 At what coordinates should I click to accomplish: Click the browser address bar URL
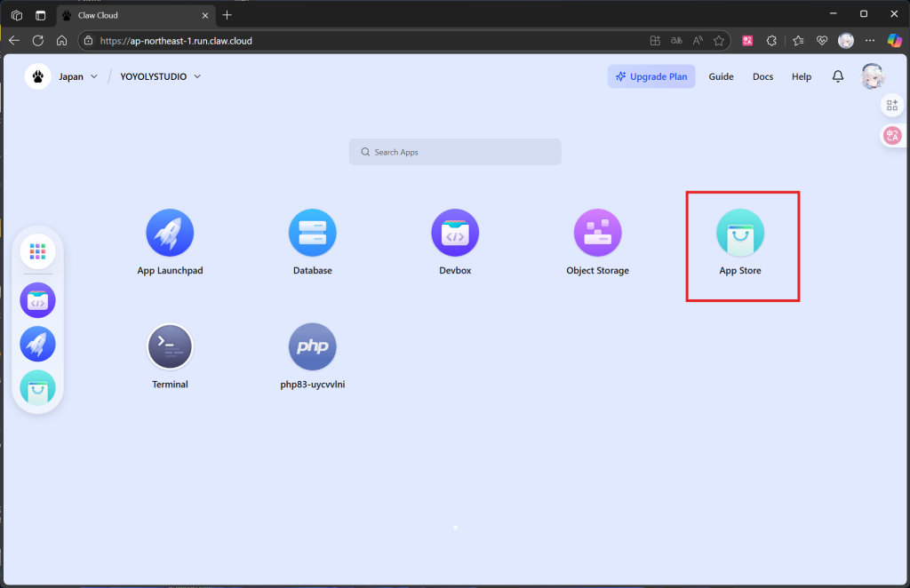[x=176, y=41]
